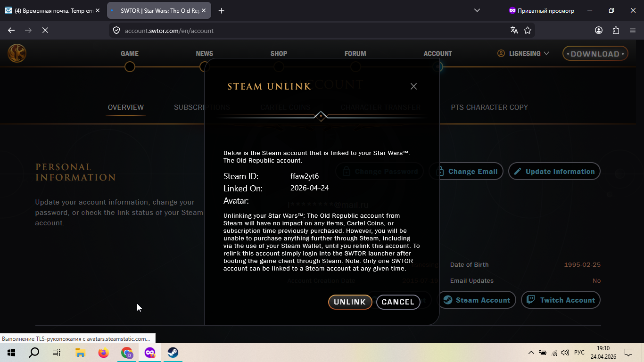The height and width of the screenshot is (362, 644).
Task: Click the Twitch Account button
Action: (x=561, y=300)
